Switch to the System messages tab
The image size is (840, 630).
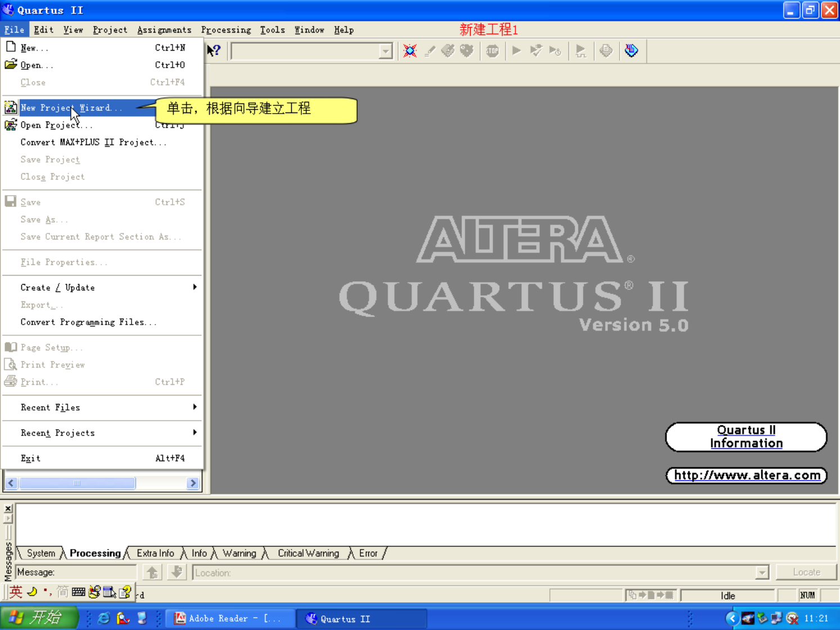pyautogui.click(x=41, y=553)
